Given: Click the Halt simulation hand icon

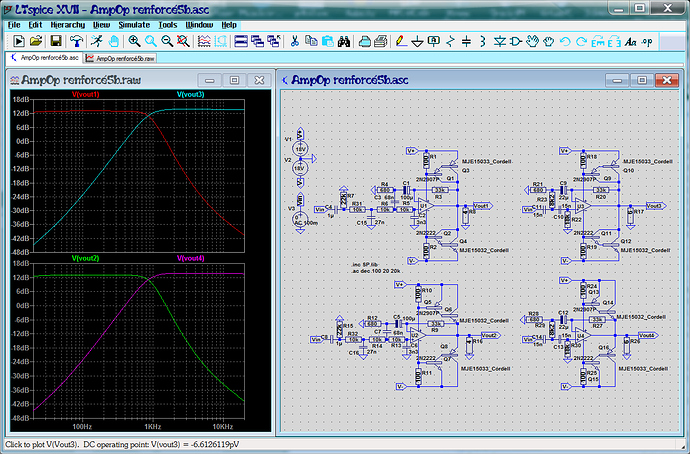Looking at the screenshot, I should coord(114,41).
